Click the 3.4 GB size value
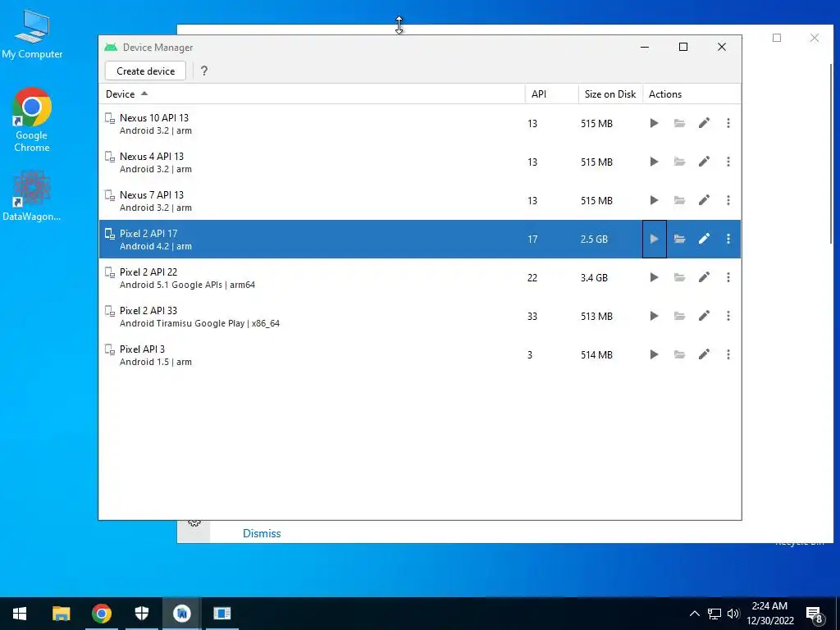 point(594,277)
